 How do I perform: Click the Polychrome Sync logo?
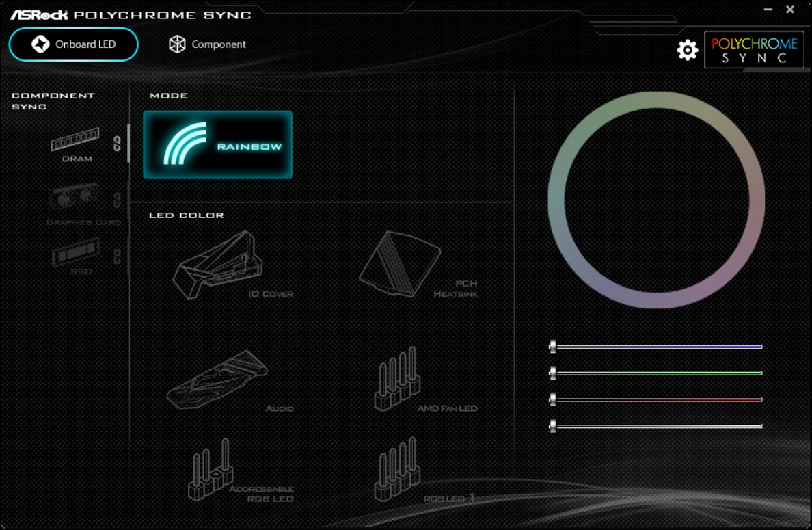tap(754, 50)
